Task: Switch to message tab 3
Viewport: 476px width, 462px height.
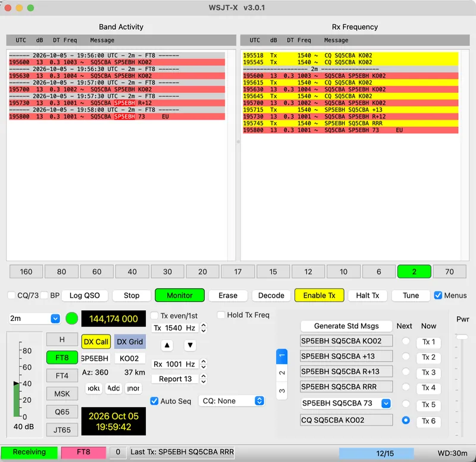Action: tap(281, 391)
